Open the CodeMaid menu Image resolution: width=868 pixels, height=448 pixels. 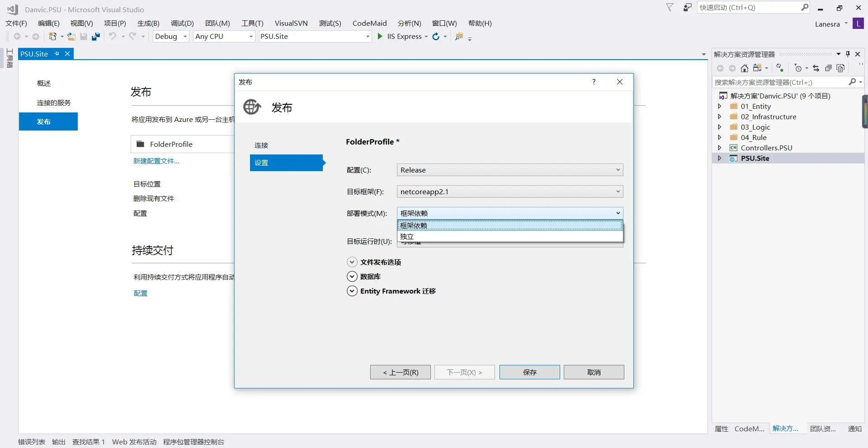click(x=369, y=23)
